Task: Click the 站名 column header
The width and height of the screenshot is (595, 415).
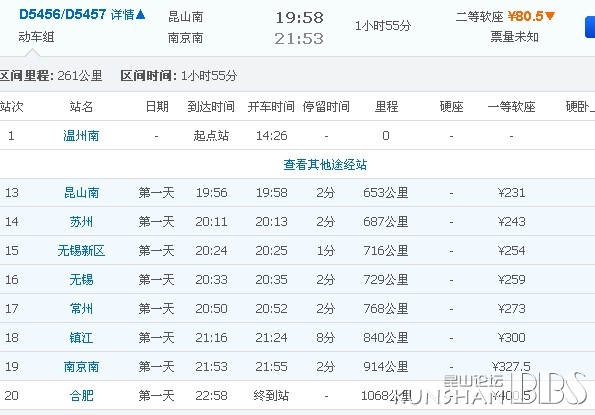Action: click(x=81, y=107)
